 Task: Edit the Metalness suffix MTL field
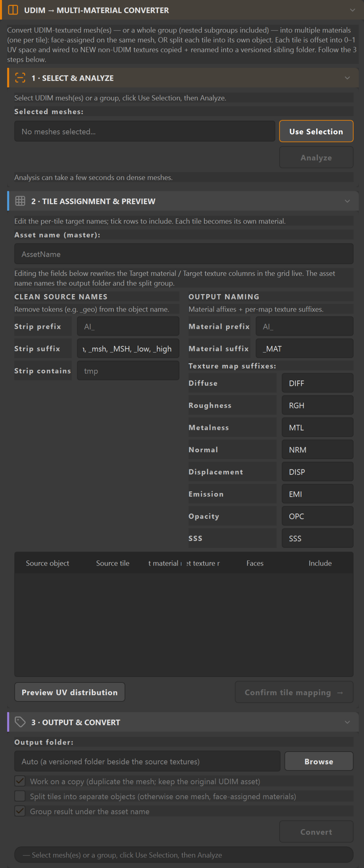317,427
